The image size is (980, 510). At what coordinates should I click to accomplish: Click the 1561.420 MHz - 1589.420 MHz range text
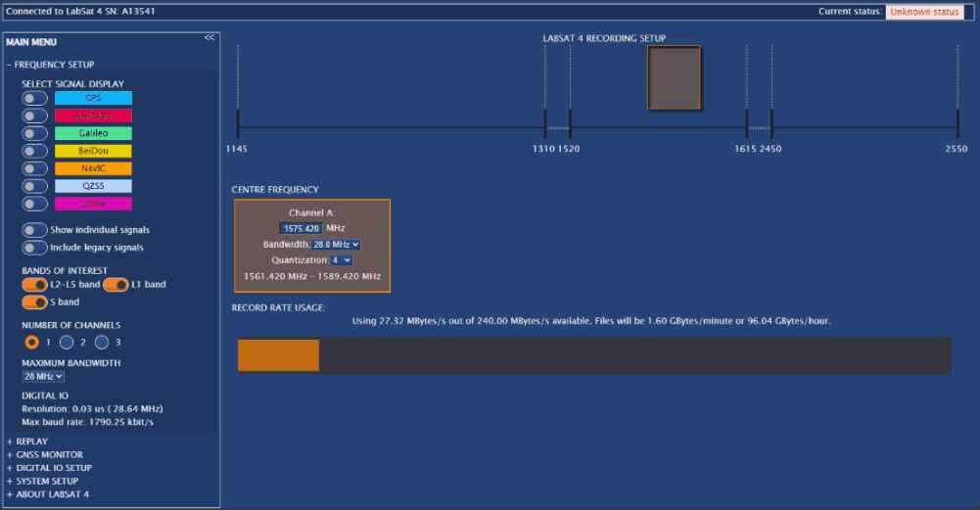(312, 276)
